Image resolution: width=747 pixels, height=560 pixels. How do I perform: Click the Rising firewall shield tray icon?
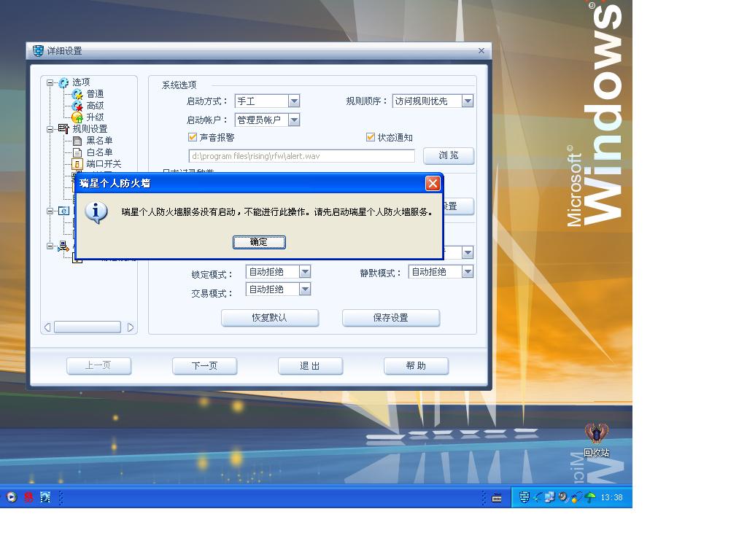[524, 497]
